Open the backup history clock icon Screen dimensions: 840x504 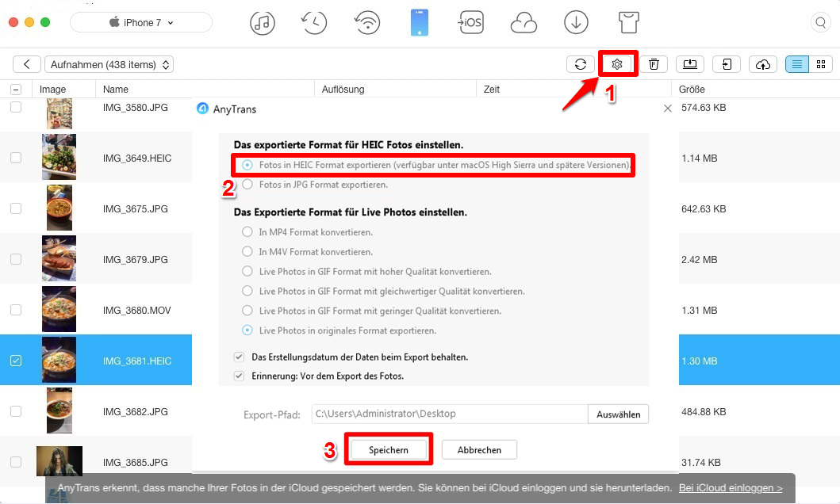pyautogui.click(x=314, y=23)
